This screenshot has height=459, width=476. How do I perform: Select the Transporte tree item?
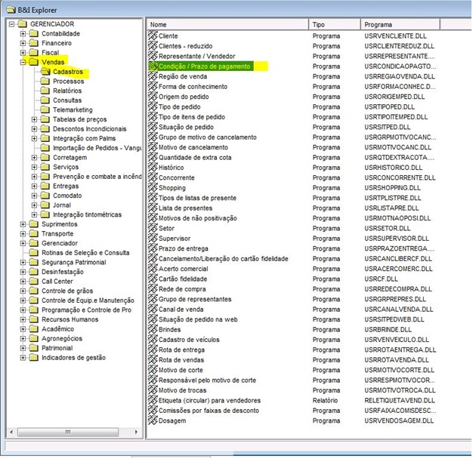(x=57, y=233)
